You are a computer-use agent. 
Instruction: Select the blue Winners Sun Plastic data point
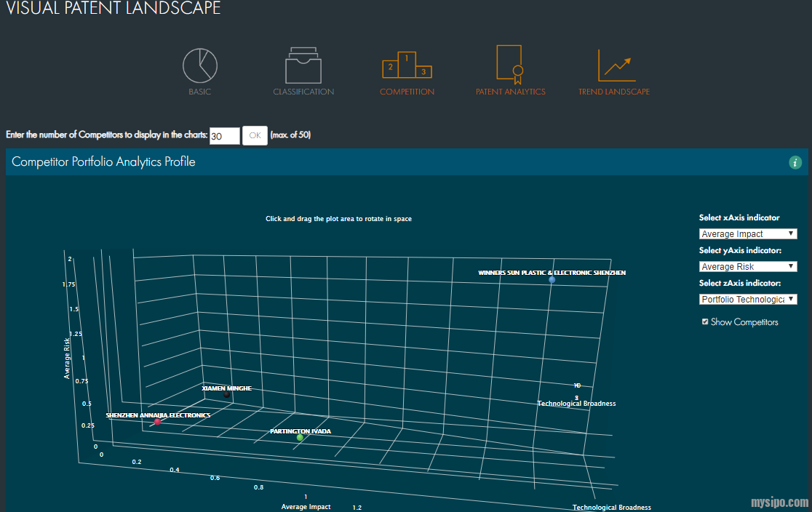pos(552,280)
